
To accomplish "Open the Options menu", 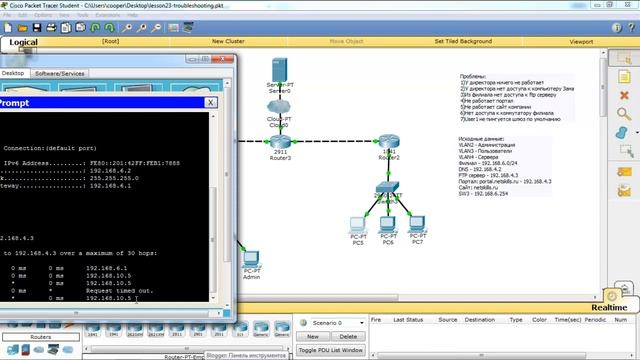I will pos(43,15).
